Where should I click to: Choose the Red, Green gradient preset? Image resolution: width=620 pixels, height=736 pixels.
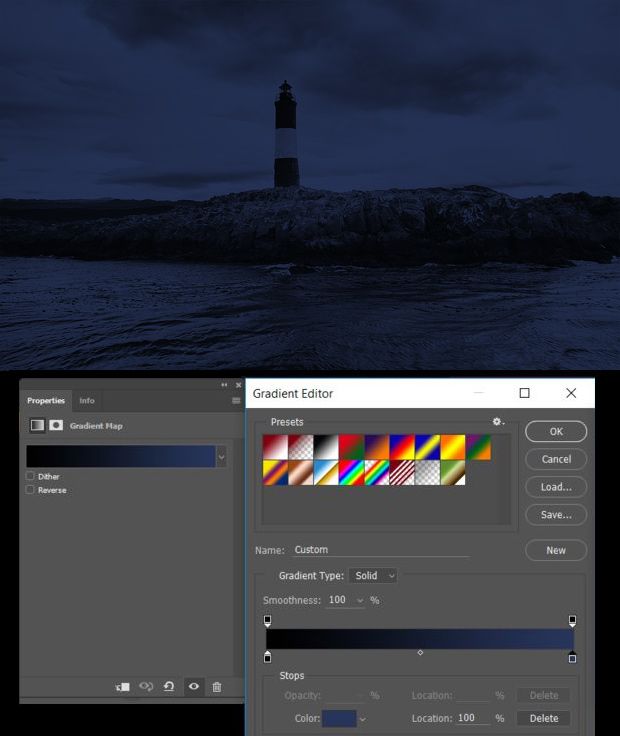tap(352, 447)
